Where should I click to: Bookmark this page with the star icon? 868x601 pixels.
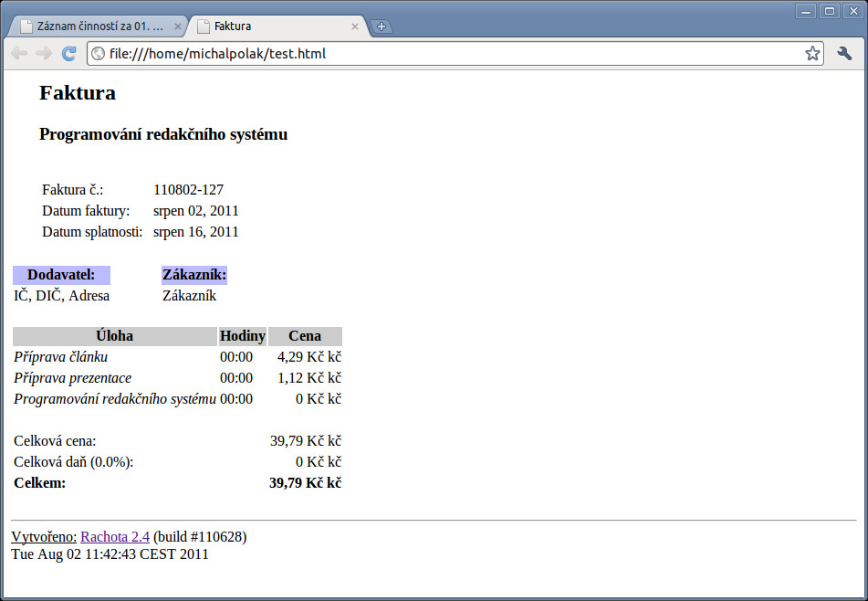tap(812, 54)
